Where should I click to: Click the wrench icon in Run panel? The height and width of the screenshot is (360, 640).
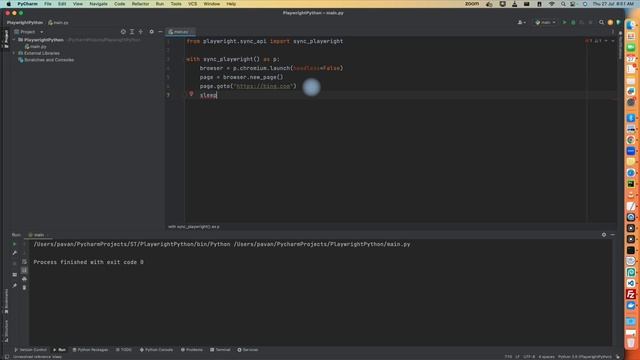[15, 253]
